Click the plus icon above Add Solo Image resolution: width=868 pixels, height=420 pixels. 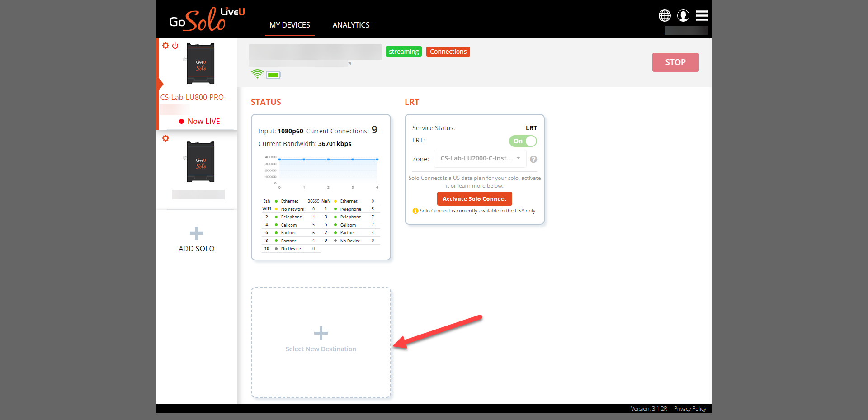[196, 233]
